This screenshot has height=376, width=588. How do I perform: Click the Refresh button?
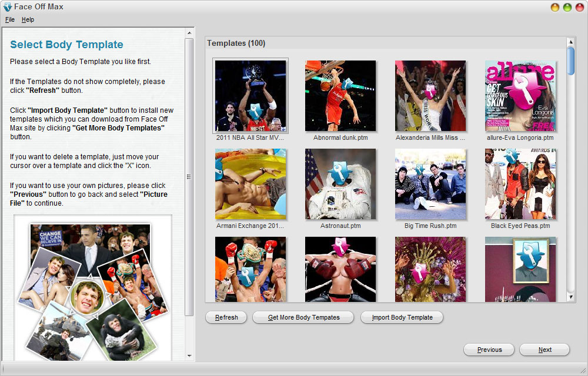tap(226, 317)
